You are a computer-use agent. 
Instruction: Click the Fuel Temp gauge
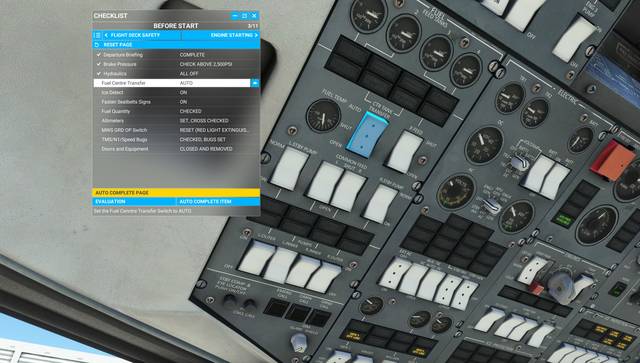(x=323, y=116)
